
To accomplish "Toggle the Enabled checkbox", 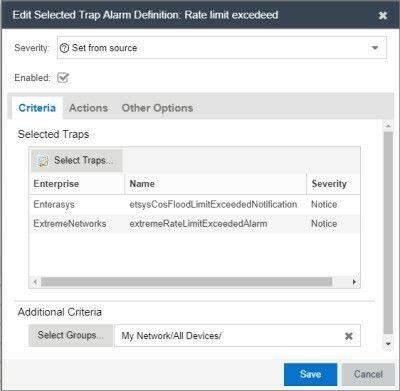I will point(63,78).
